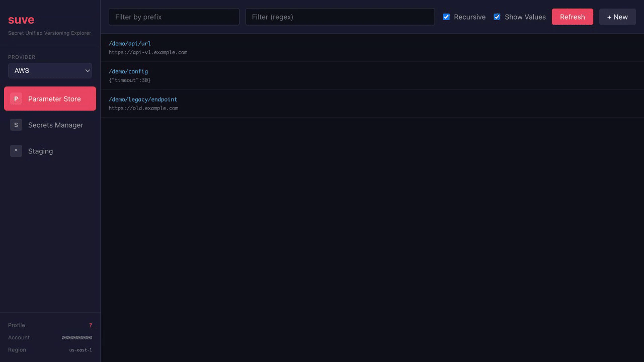The width and height of the screenshot is (644, 362).
Task: Click the Secrets Manager S icon
Action: [16, 125]
